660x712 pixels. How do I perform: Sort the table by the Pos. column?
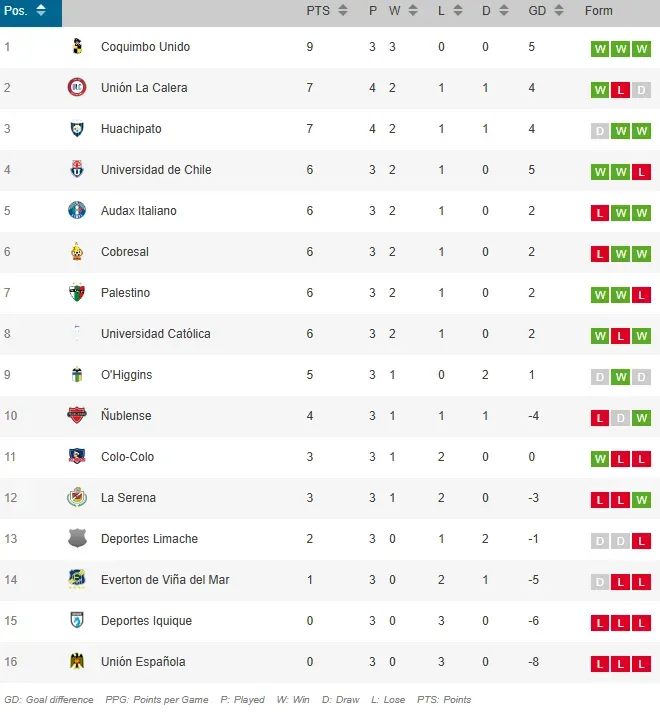click(40, 11)
